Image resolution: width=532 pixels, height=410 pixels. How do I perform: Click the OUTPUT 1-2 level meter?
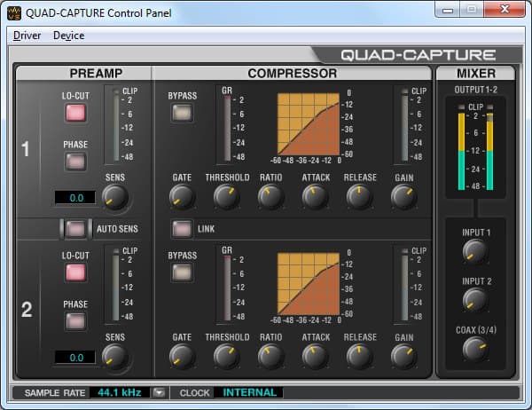pos(475,147)
